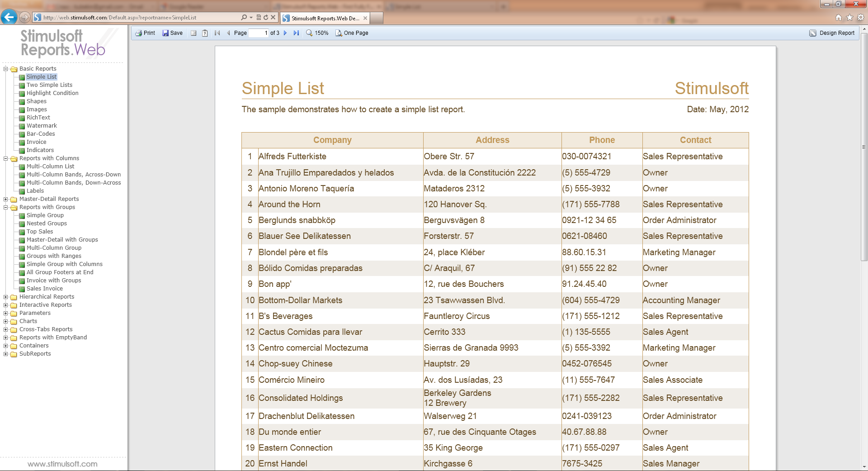This screenshot has width=868, height=471.
Task: Open the parameters panel clipboard icon
Action: [205, 33]
